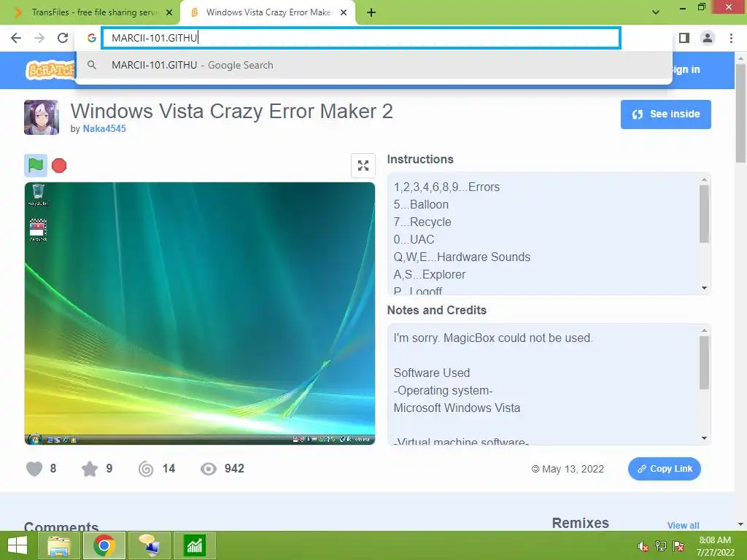747x560 pixels.
Task: Click the green flag to start project
Action: [x=36, y=166]
